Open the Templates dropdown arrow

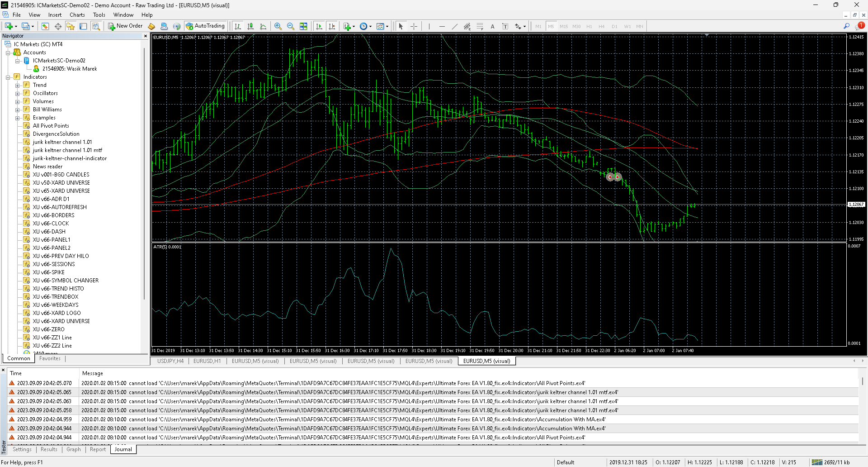tap(387, 26)
